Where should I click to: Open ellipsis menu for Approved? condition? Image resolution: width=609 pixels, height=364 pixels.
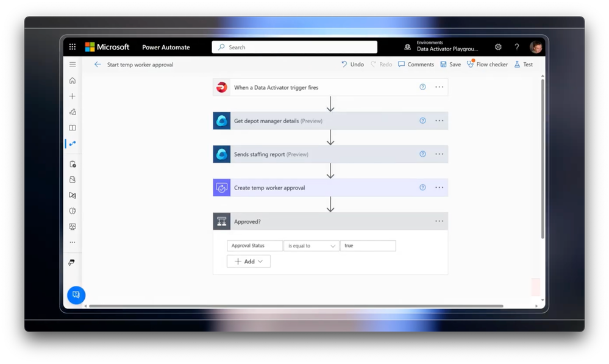click(440, 221)
